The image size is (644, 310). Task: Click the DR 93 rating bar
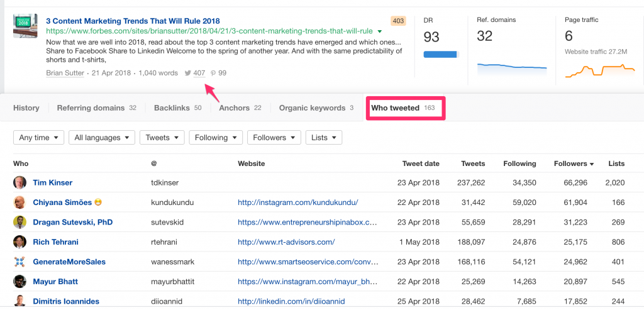click(x=441, y=54)
